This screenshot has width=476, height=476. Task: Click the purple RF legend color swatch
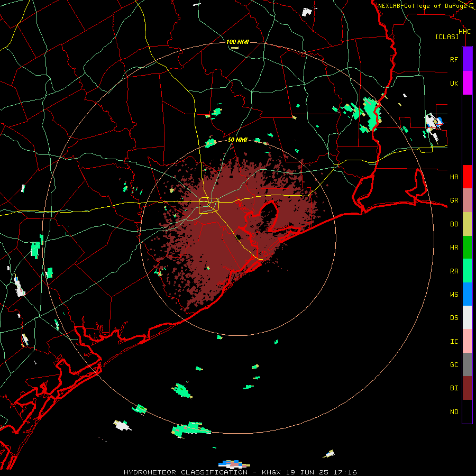tap(467, 59)
